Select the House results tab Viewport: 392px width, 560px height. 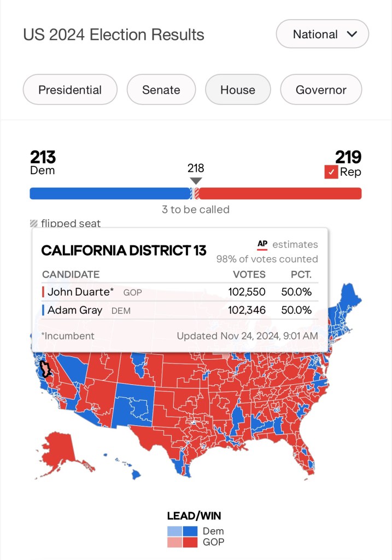(238, 90)
